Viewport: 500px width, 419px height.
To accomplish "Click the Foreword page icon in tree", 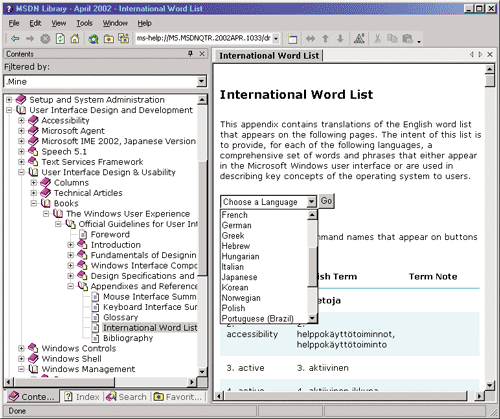I will tap(83, 234).
